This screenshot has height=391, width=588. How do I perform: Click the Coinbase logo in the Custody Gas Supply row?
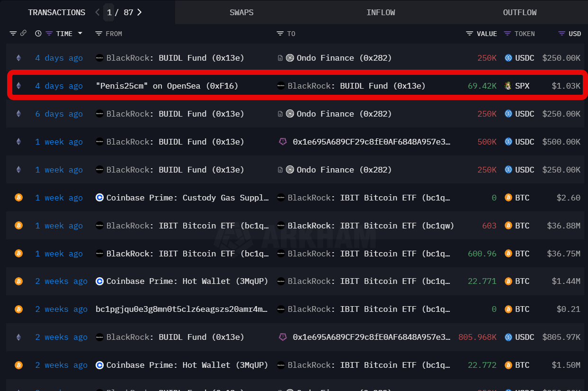pyautogui.click(x=99, y=198)
